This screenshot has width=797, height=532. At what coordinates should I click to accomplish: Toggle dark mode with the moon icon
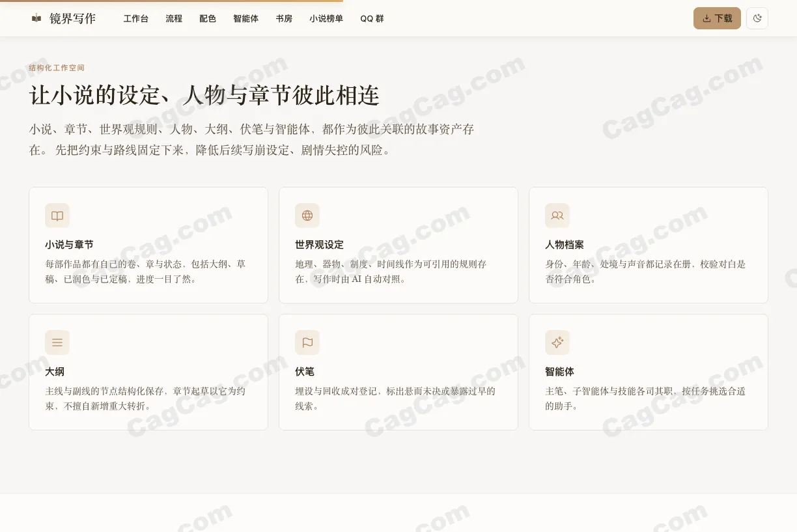point(757,18)
